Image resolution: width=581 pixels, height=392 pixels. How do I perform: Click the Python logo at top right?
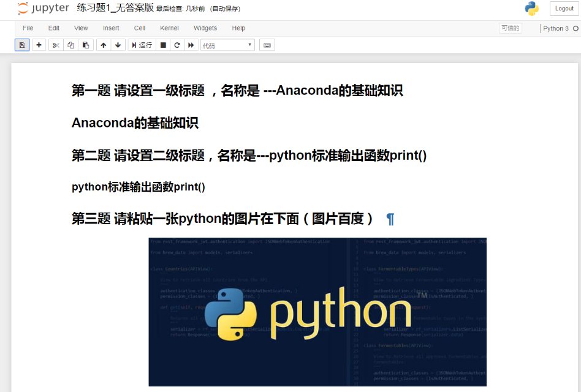532,9
